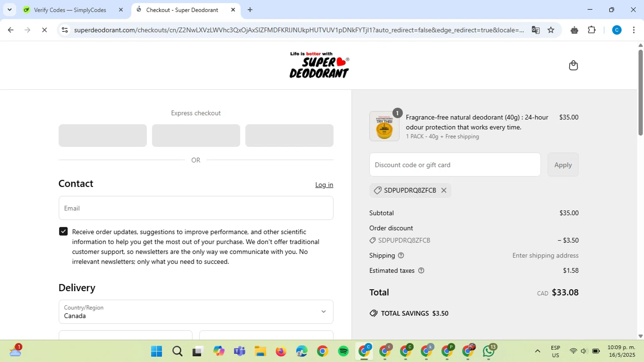The height and width of the screenshot is (362, 644).
Task: Open Microsoft Teams from taskbar
Action: (x=239, y=351)
